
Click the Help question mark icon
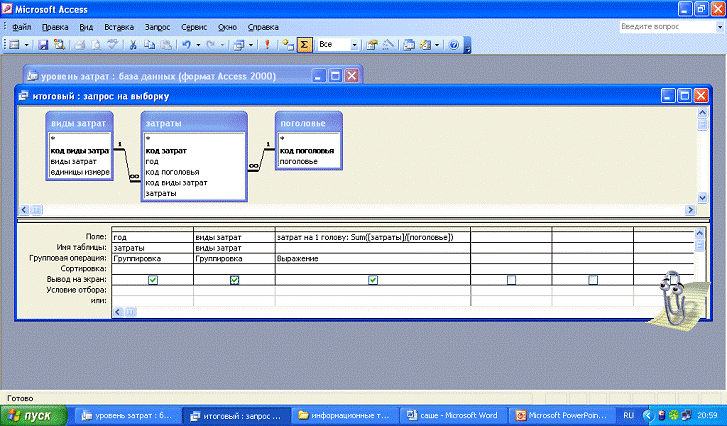[453, 45]
